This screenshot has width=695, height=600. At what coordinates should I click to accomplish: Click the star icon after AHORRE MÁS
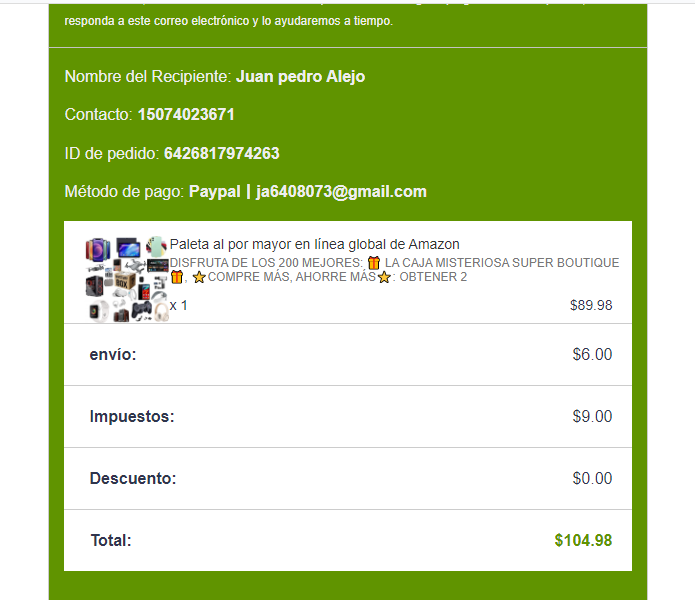tap(384, 277)
